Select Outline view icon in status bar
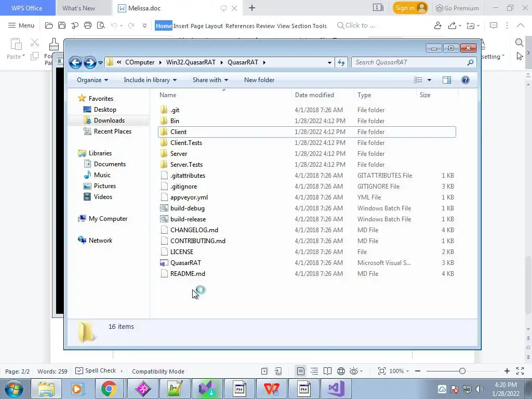The height and width of the screenshot is (399, 532). pyautogui.click(x=314, y=371)
